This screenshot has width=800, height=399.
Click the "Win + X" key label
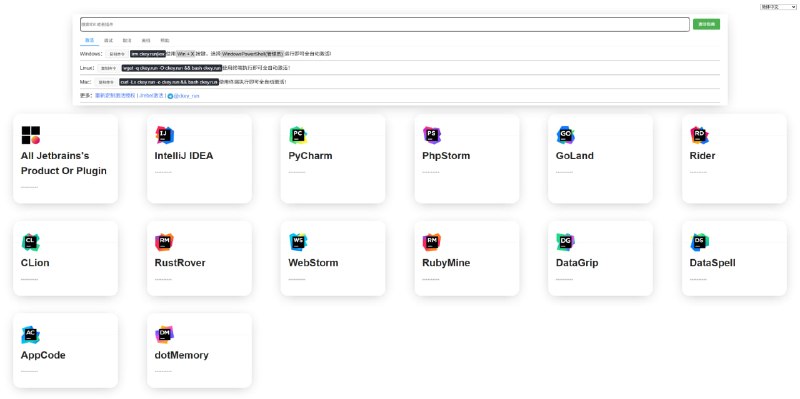pyautogui.click(x=185, y=54)
